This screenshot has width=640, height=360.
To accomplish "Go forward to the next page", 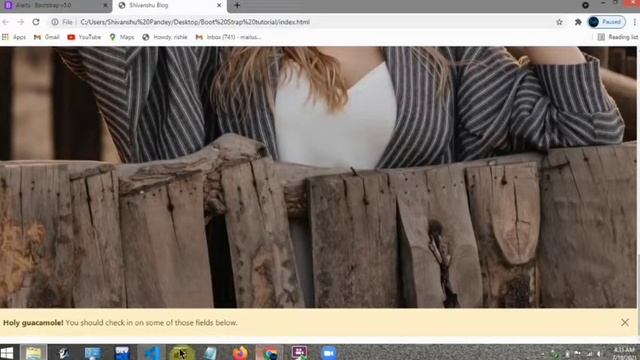I will click(x=20, y=22).
